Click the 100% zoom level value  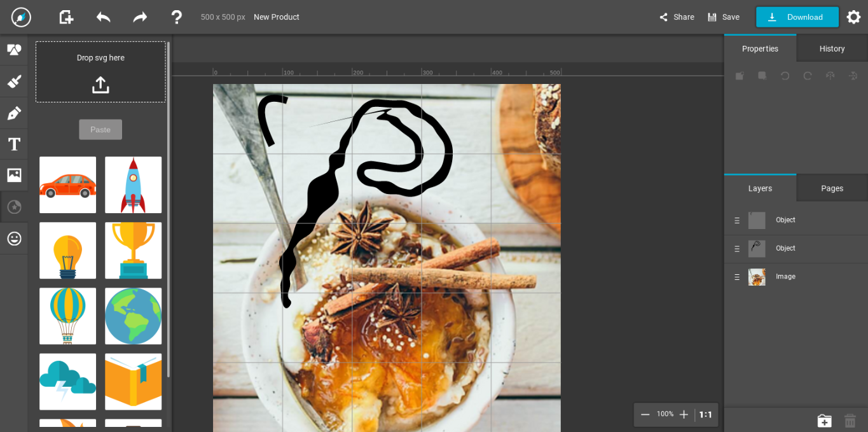click(665, 414)
